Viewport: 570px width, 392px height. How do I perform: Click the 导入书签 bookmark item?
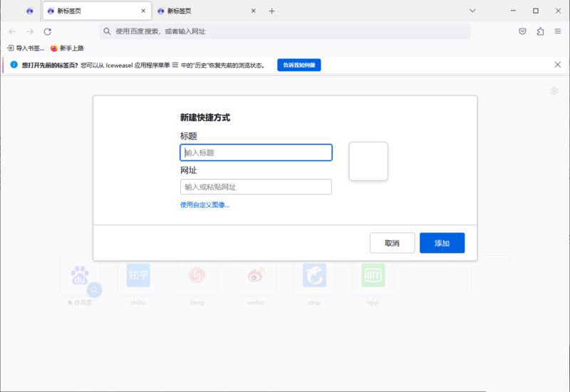[26, 48]
